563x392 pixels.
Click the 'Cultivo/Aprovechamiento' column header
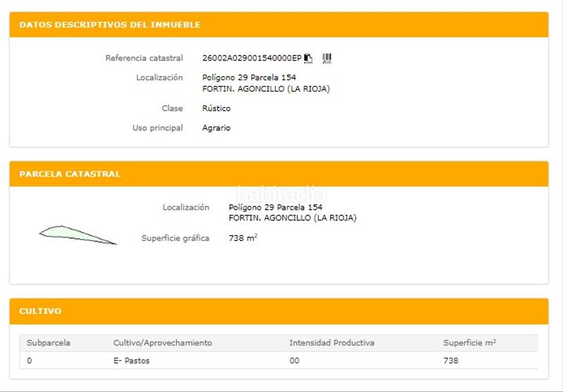163,343
